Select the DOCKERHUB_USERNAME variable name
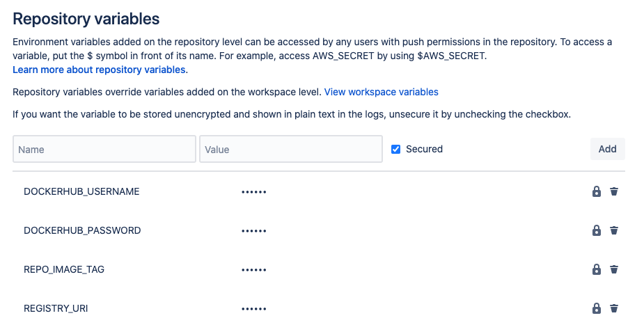Image resolution: width=644 pixels, height=334 pixels. click(x=81, y=191)
